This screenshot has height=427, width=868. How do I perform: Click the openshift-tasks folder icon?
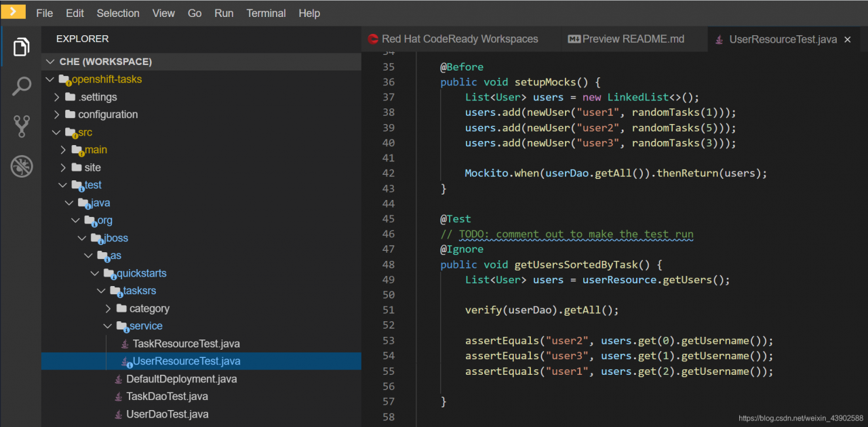click(65, 79)
